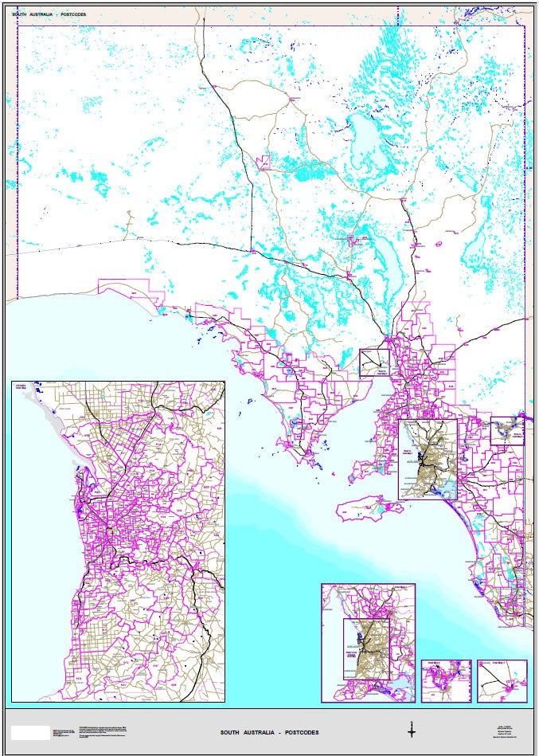Click the footer South Australia Postcodes title
Viewport: 539px width, 756px height.
click(270, 732)
